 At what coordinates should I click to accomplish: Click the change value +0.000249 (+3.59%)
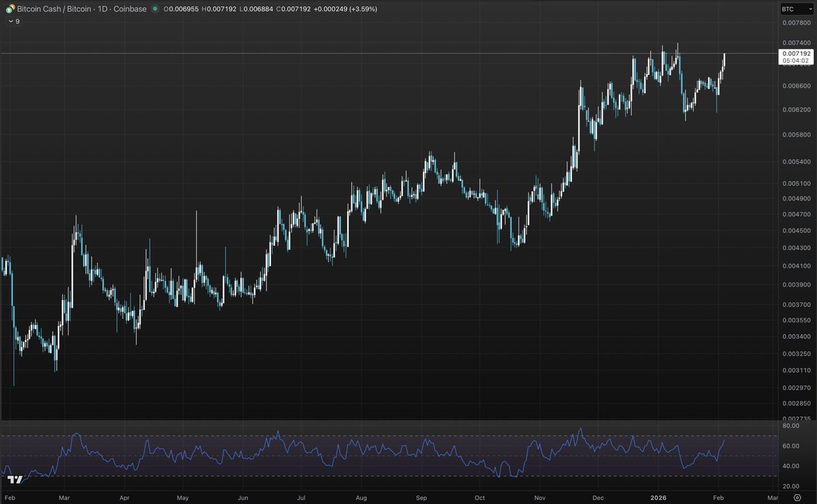tap(346, 9)
